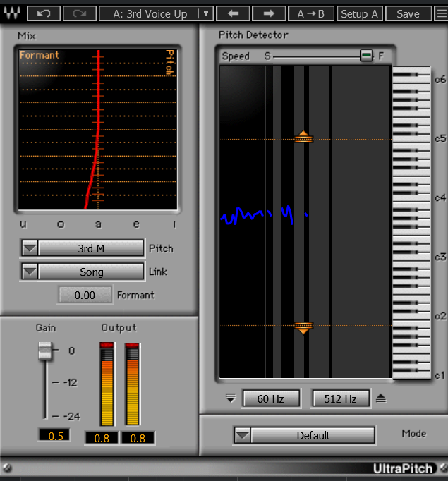The image size is (448, 481).
Task: Click the left output meter clip indicator
Action: pos(107,345)
